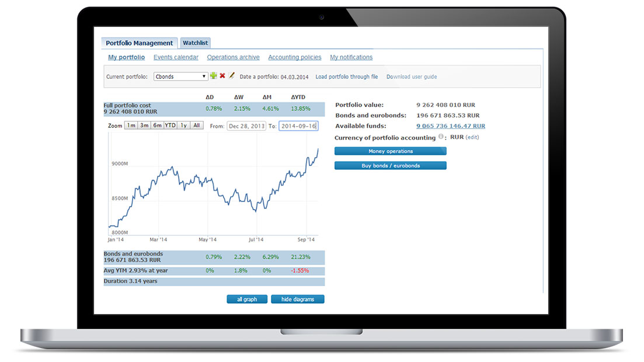Click Download user guide link
The height and width of the screenshot is (362, 644).
tap(412, 76)
